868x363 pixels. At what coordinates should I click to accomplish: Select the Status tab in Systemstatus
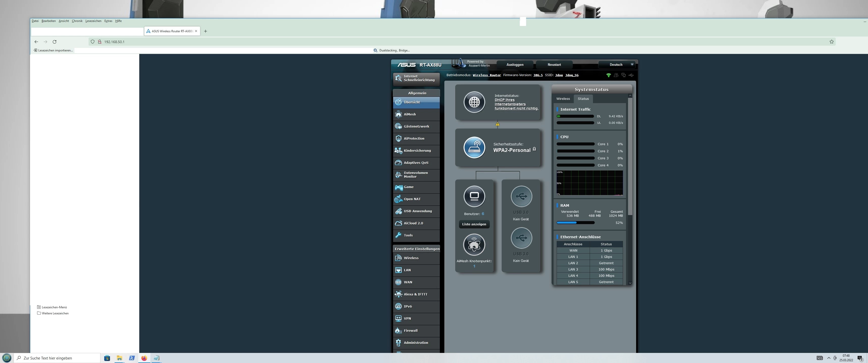pyautogui.click(x=583, y=99)
